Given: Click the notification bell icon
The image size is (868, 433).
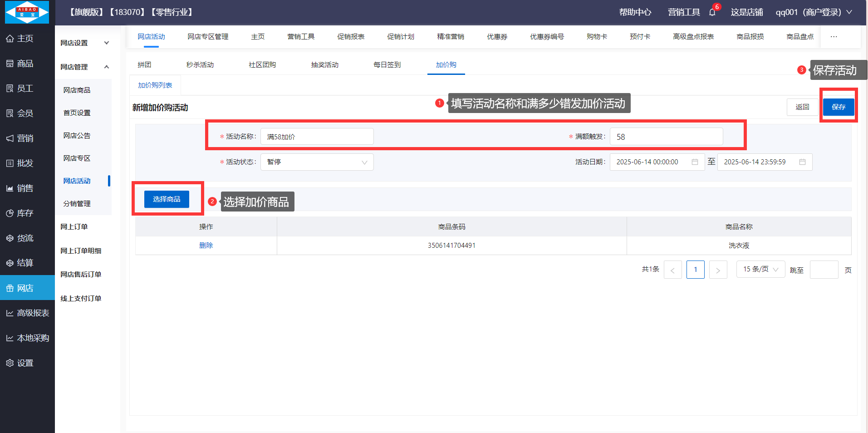Looking at the screenshot, I should point(712,12).
